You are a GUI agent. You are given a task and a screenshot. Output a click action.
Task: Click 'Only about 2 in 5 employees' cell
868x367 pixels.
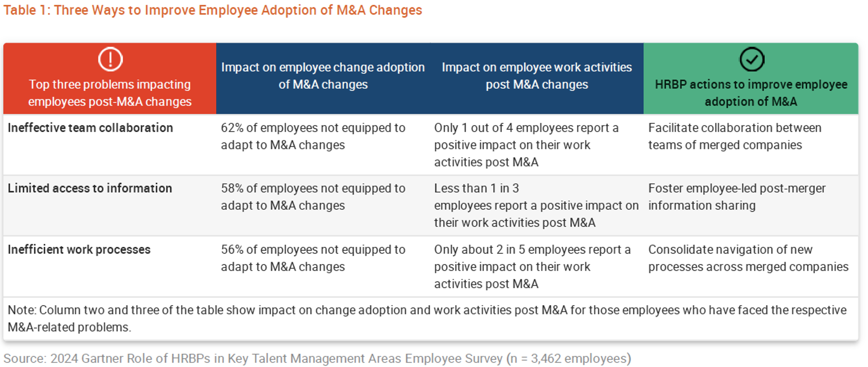[x=532, y=267]
